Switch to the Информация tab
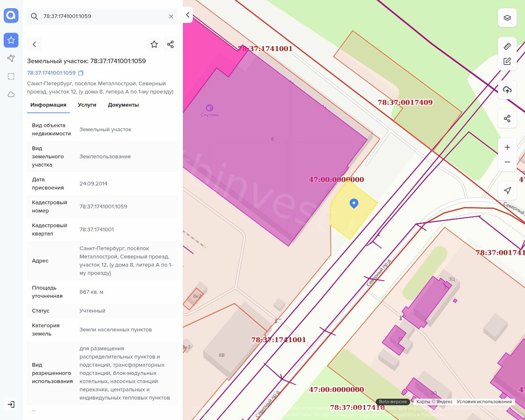This screenshot has height=420, width=525. 48,105
